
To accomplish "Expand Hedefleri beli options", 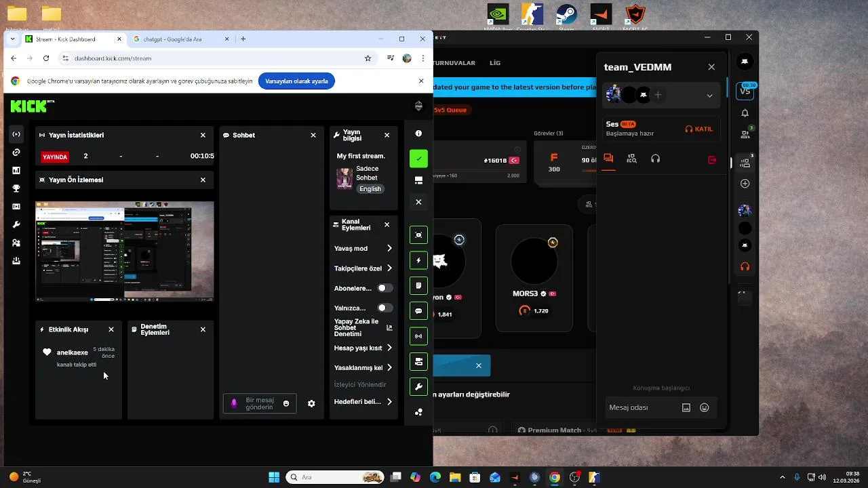I will (389, 401).
